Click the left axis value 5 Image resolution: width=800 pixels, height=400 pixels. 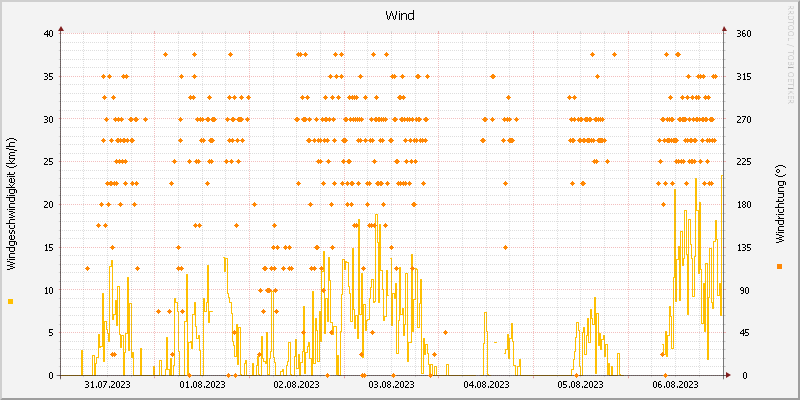51,333
